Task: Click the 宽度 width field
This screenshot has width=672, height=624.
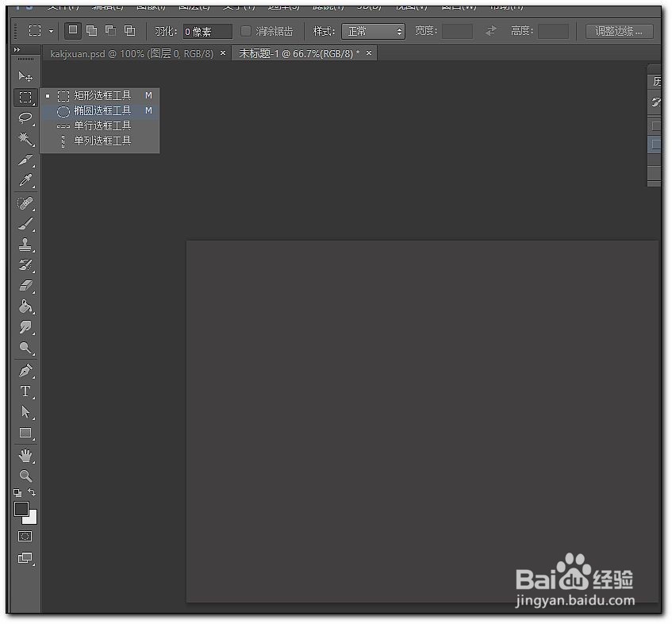Action: pos(457,31)
